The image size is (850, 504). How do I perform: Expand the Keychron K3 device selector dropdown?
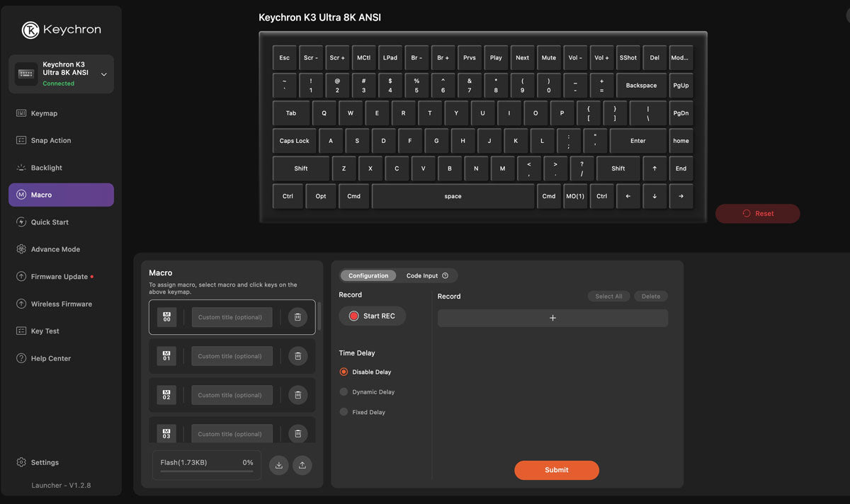[104, 74]
